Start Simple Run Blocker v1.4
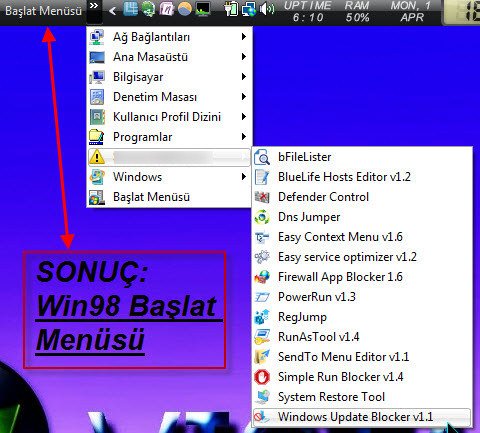 tap(362, 377)
